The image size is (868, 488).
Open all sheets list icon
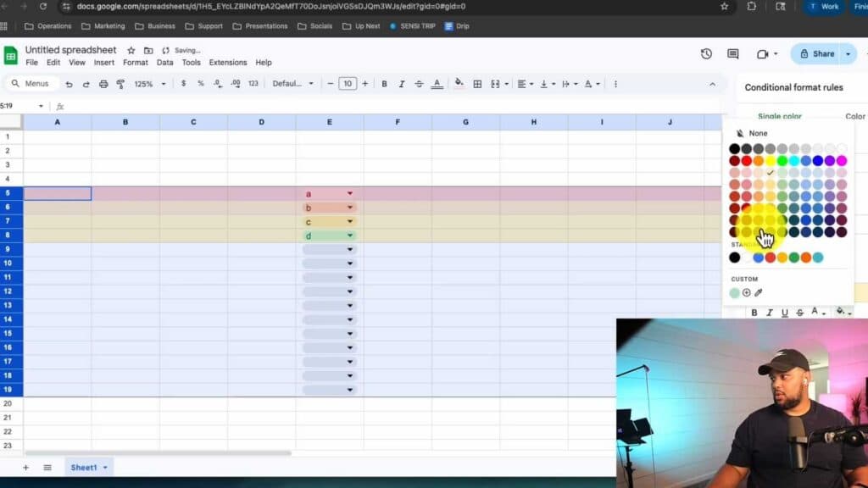tap(47, 468)
